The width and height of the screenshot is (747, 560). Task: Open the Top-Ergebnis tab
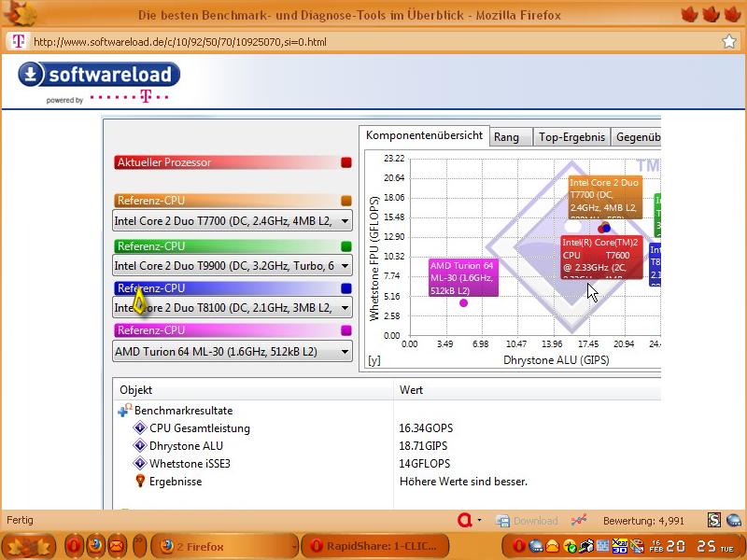[571, 137]
